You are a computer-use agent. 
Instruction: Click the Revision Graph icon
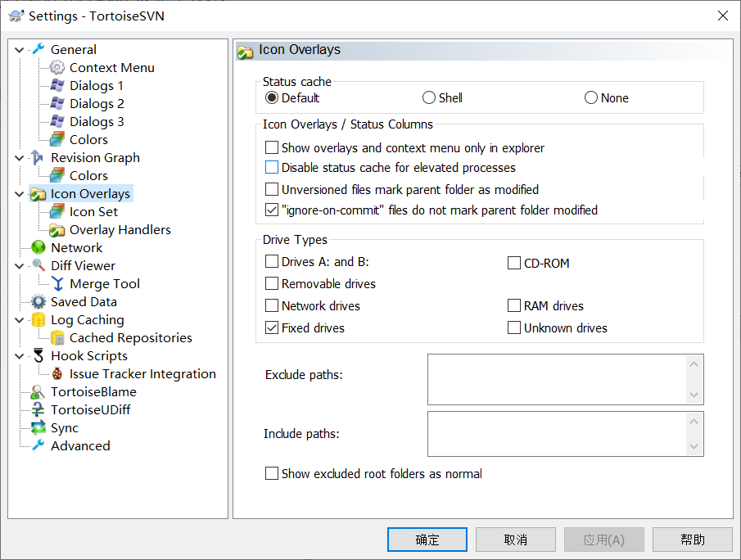(x=38, y=157)
